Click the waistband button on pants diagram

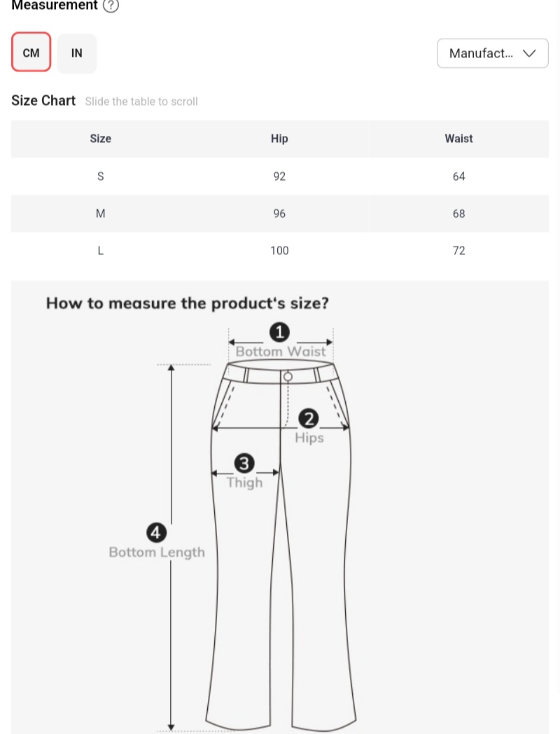(288, 377)
